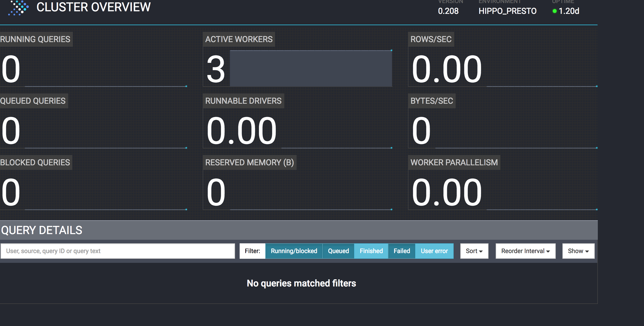Click the Rows/Sec value 0.00
The height and width of the screenshot is (326, 644).
click(446, 69)
